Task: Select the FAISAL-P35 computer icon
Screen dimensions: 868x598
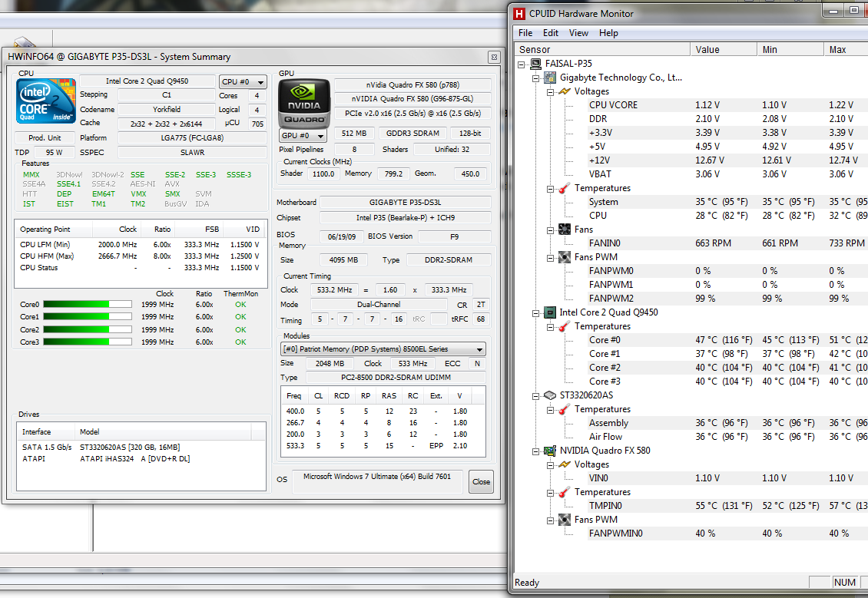Action: [535, 64]
